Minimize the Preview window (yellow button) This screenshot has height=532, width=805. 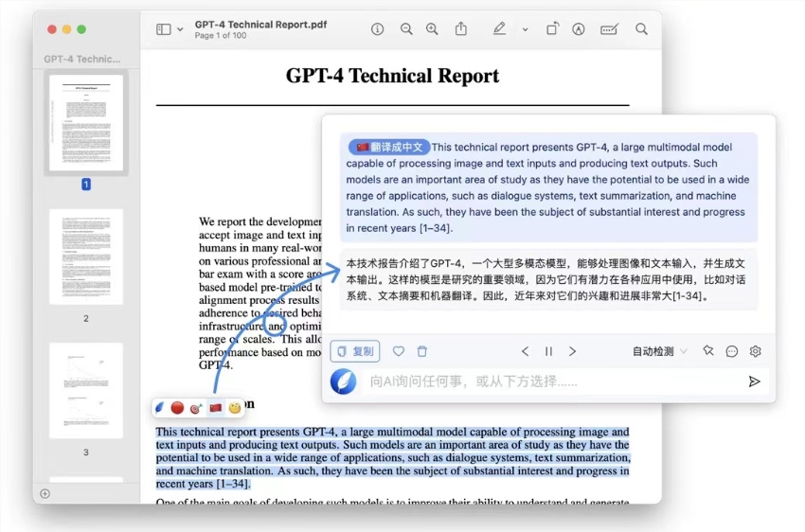point(66,29)
